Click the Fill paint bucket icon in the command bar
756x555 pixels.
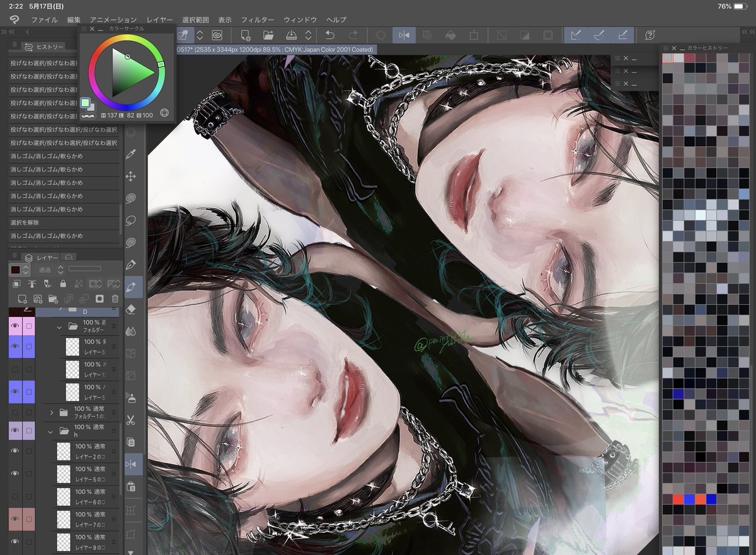451,35
